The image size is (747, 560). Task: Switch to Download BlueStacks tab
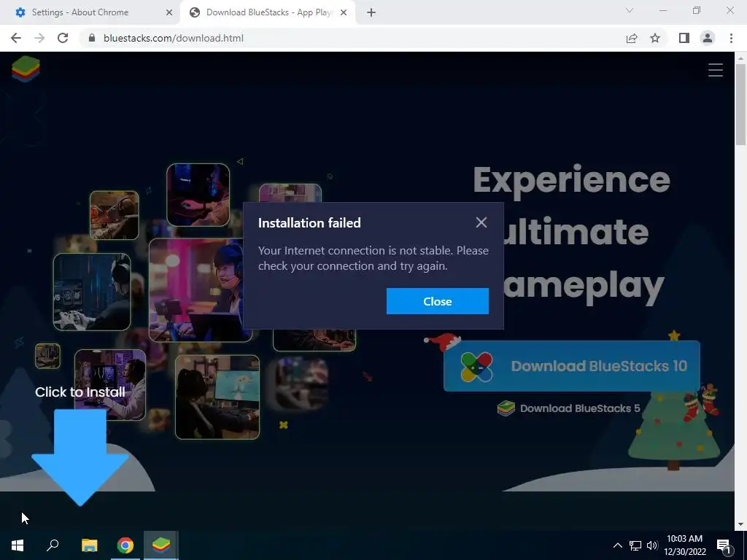[x=269, y=12]
